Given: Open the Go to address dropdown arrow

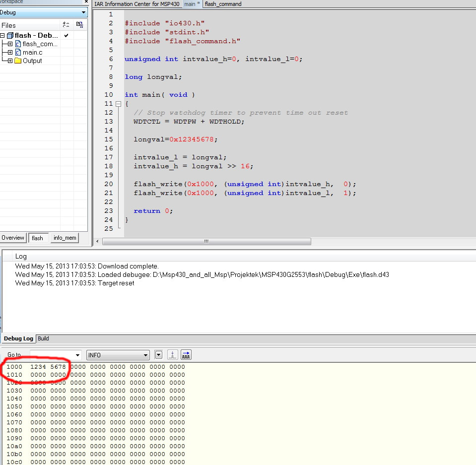Looking at the screenshot, I should pos(78,355).
